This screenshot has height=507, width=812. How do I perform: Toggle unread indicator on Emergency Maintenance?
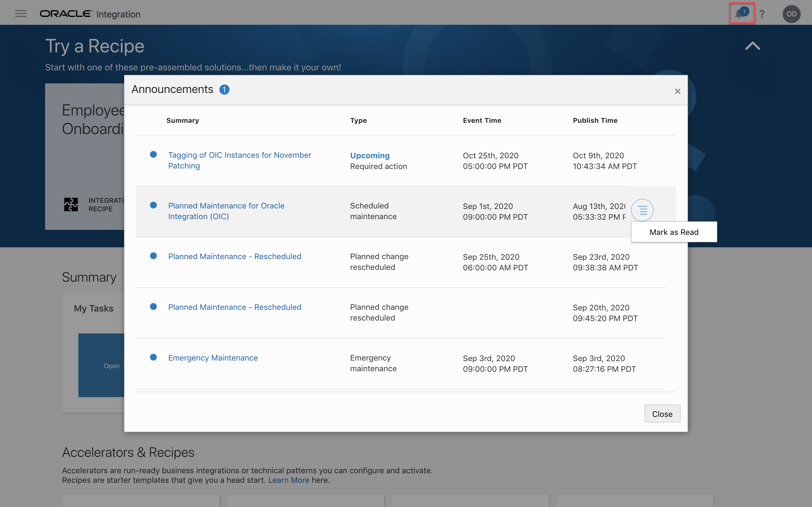coord(154,357)
